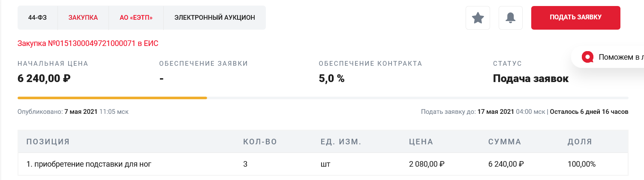
Task: Click the ДОЛЯ column header
Action: click(x=580, y=142)
